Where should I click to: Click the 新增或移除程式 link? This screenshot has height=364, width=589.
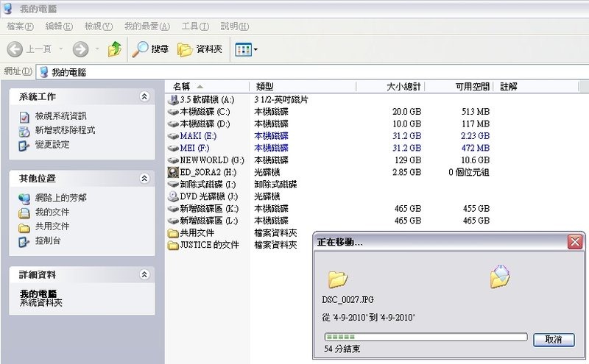(65, 130)
